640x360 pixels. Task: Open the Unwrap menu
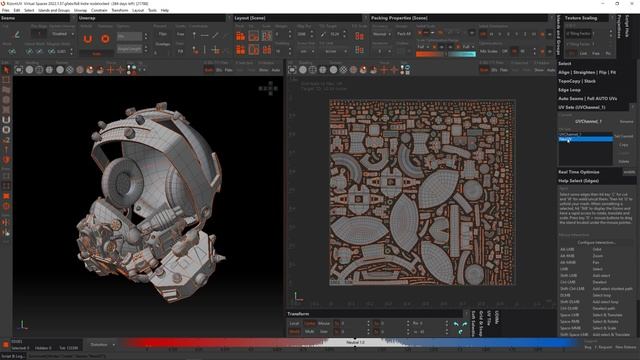click(80, 10)
